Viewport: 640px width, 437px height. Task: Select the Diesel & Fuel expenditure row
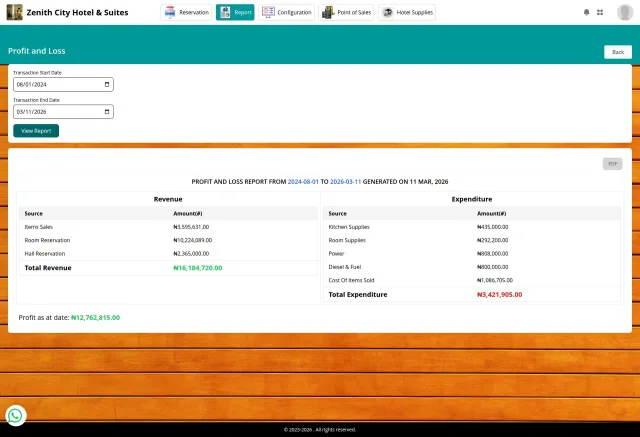click(x=472, y=267)
